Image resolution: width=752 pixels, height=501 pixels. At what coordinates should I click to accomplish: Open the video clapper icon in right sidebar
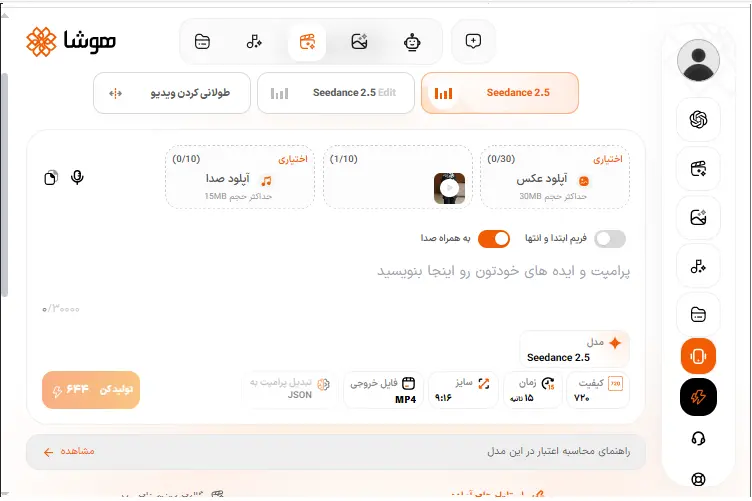tap(698, 169)
